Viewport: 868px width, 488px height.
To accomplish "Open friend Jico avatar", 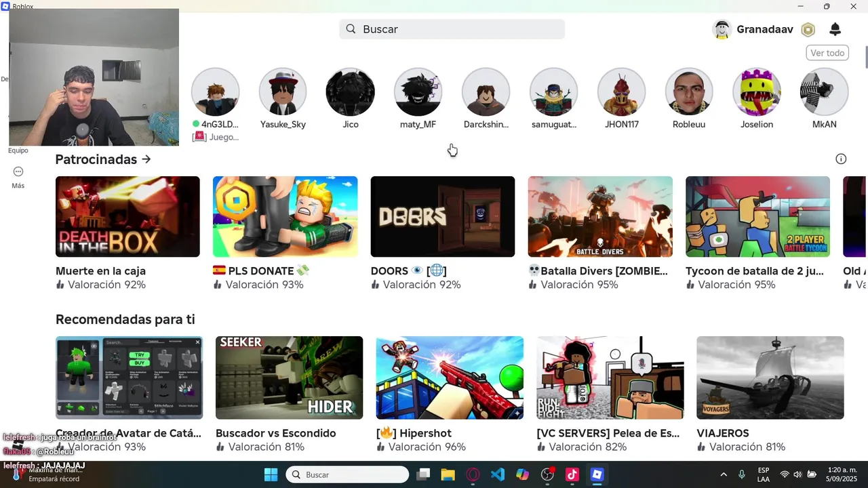I will tap(351, 91).
